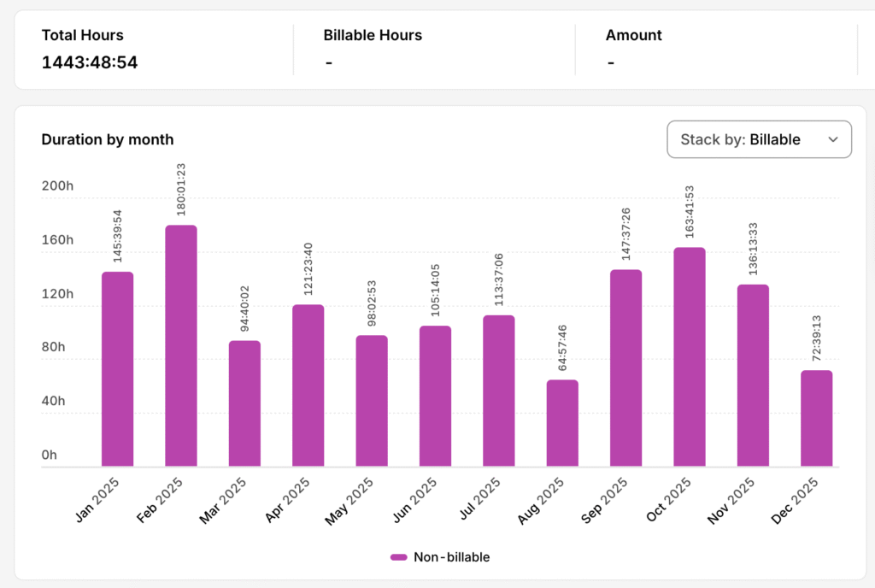Click the Total Hours value 1443:48:54
The width and height of the screenshot is (875, 588).
tap(90, 62)
